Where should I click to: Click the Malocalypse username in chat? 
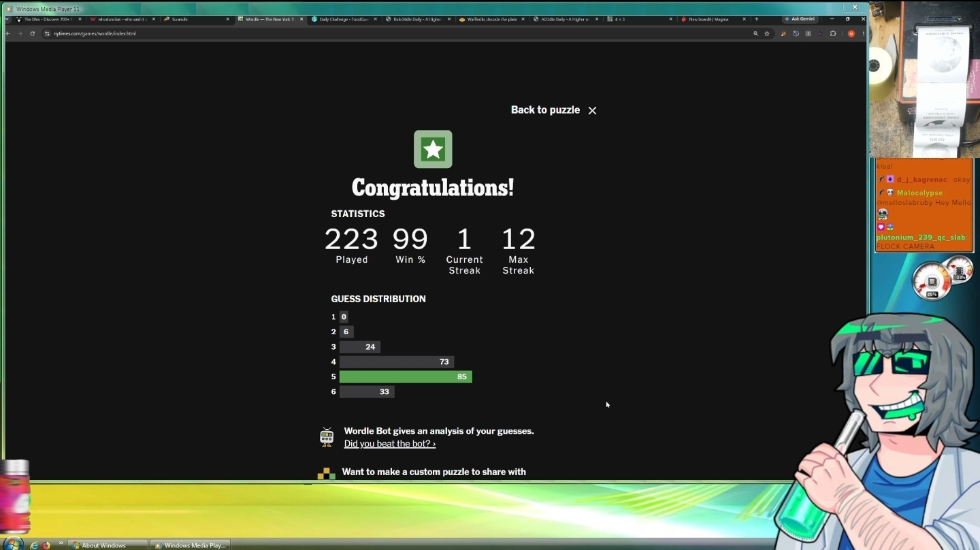(x=919, y=193)
